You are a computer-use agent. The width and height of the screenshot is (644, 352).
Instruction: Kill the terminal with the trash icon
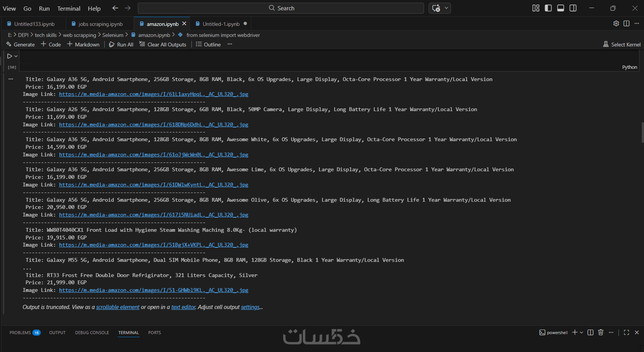601,332
